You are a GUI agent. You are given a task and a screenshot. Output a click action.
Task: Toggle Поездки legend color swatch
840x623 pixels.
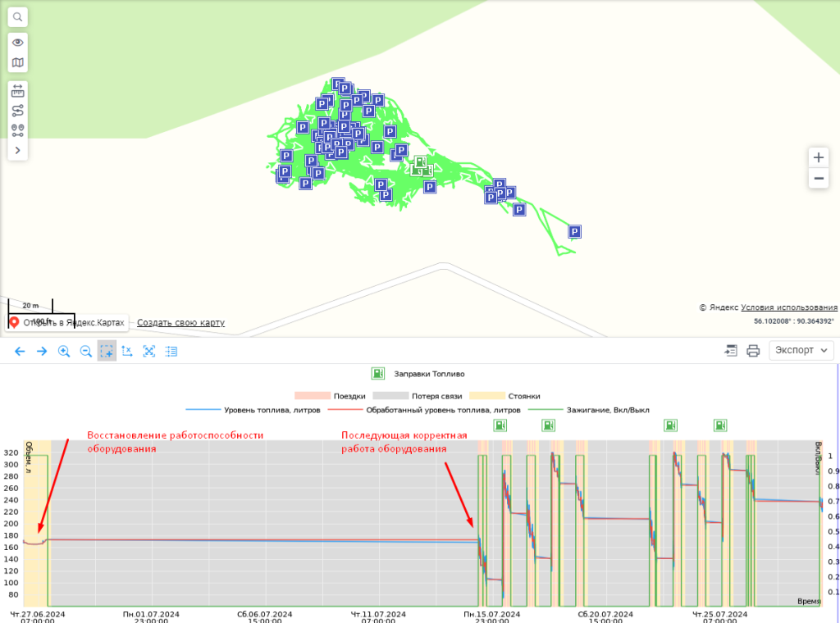pos(313,396)
